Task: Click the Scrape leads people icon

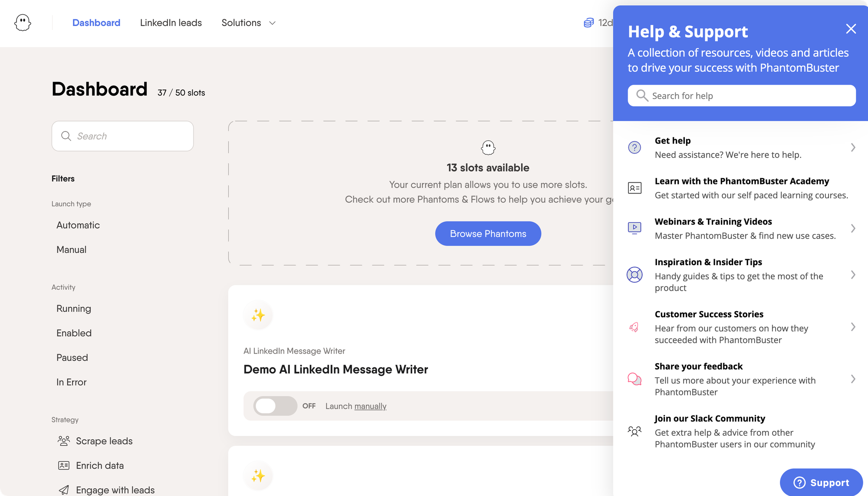Action: pyautogui.click(x=64, y=441)
